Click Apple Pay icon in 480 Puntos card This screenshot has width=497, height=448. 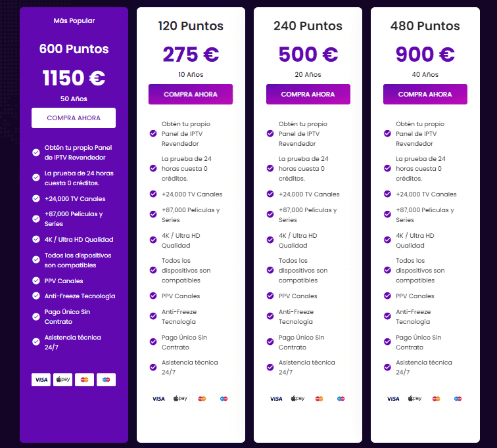pyautogui.click(x=415, y=399)
